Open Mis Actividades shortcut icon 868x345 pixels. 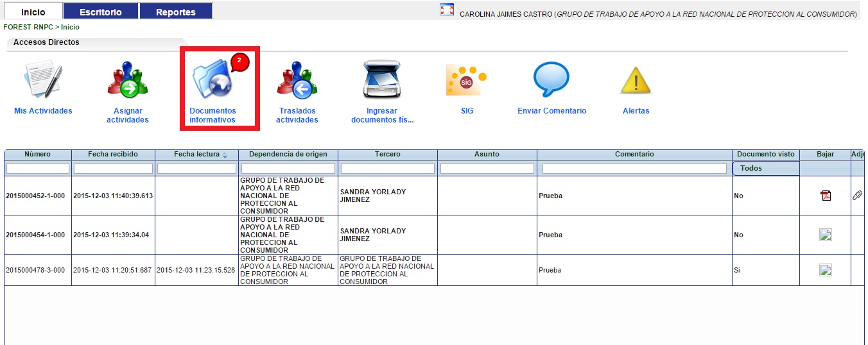click(x=44, y=80)
